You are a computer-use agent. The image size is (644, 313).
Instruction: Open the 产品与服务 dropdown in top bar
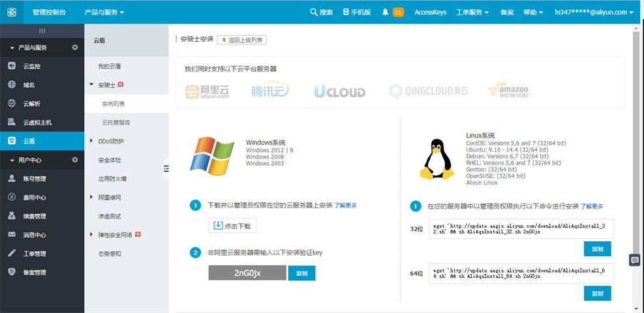[x=104, y=12]
